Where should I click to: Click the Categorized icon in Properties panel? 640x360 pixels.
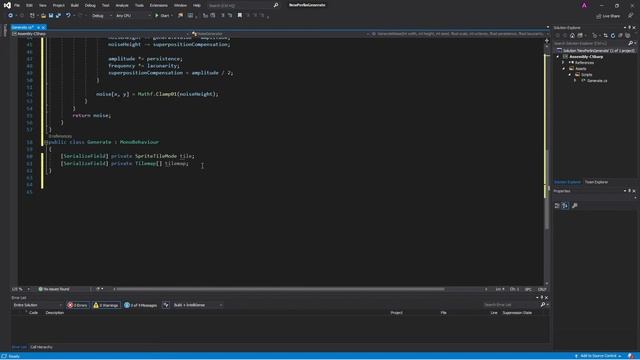coord(557,206)
